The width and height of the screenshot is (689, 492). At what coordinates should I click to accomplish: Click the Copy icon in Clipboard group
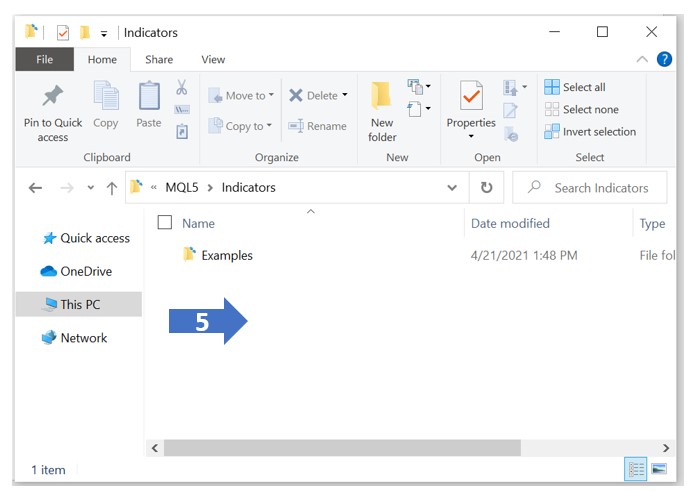[x=105, y=98]
